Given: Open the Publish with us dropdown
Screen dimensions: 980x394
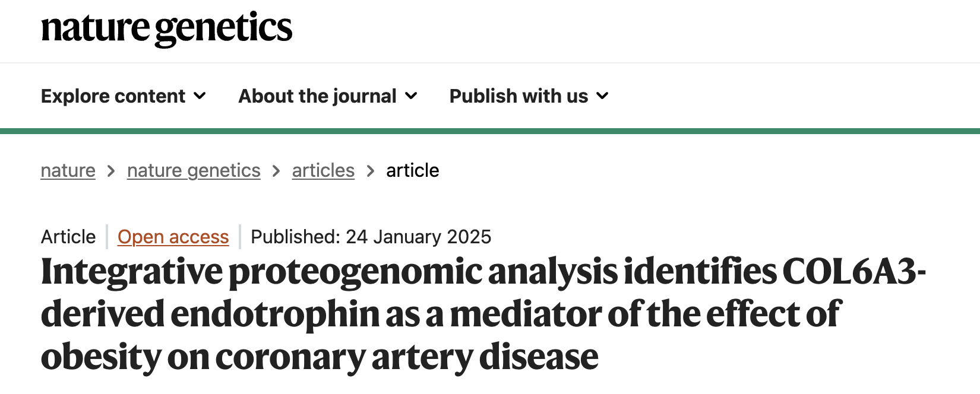Looking at the screenshot, I should (518, 96).
